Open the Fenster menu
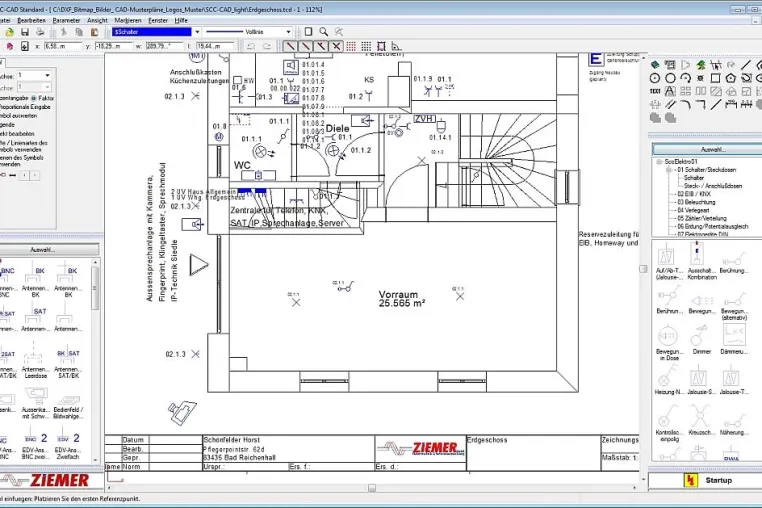 click(158, 20)
